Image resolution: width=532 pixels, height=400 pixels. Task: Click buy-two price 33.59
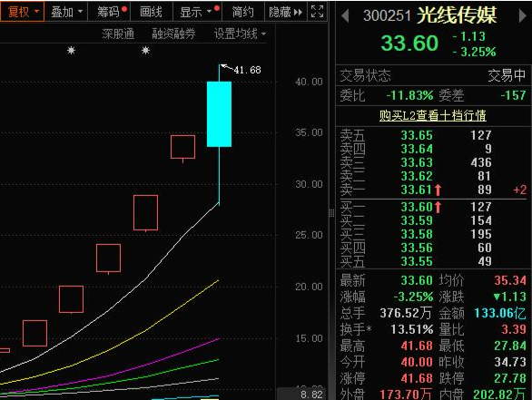(417, 220)
